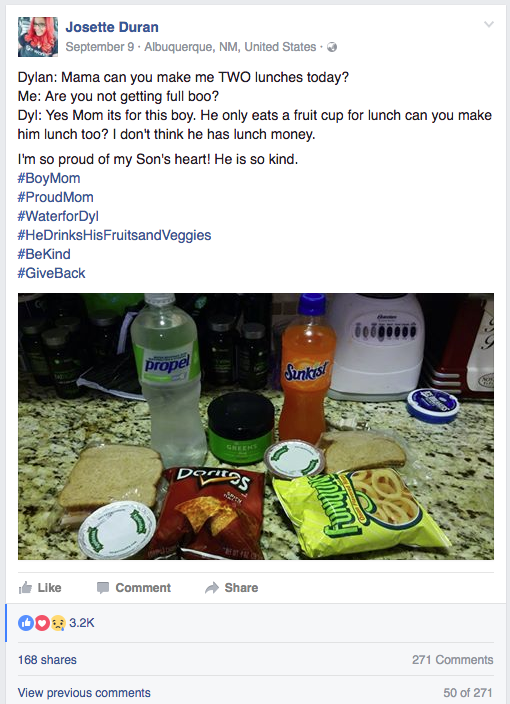
Task: Open the #GiveBack hashtag
Action: [x=52, y=273]
